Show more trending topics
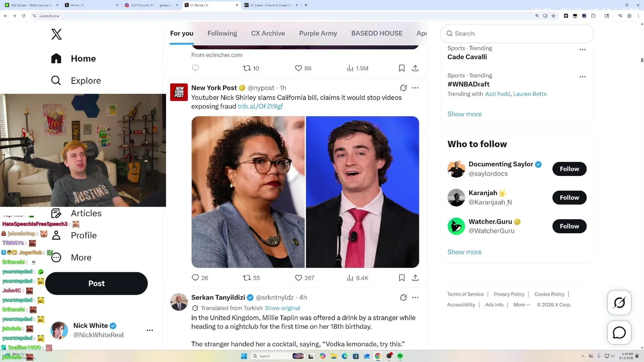 tap(464, 114)
